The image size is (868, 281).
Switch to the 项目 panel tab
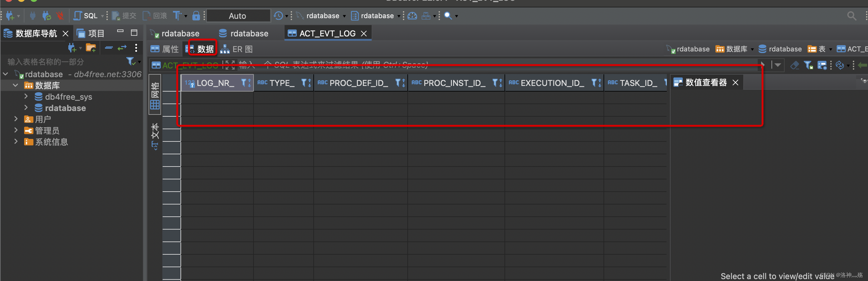click(x=91, y=33)
